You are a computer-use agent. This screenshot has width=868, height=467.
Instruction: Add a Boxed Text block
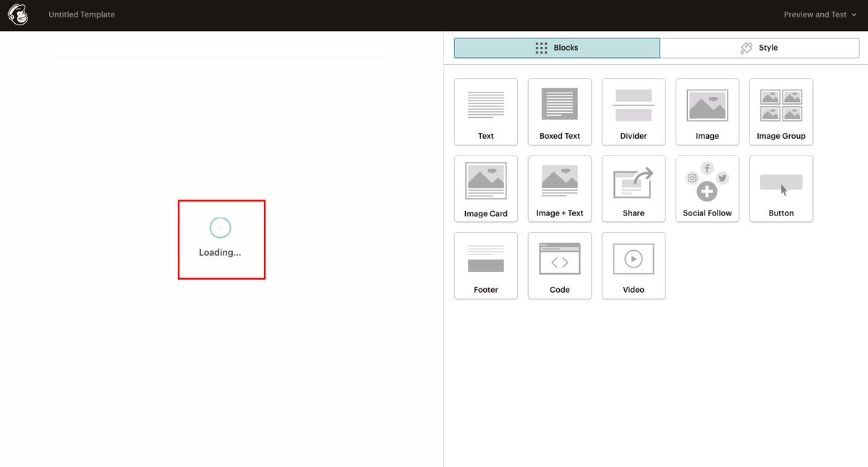click(x=560, y=111)
